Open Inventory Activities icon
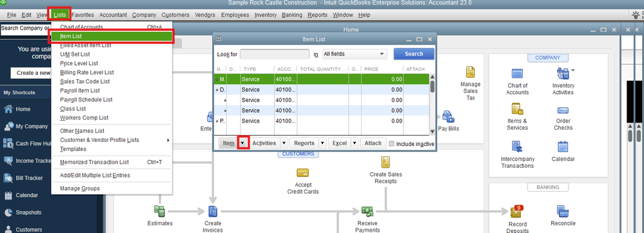 [x=562, y=74]
